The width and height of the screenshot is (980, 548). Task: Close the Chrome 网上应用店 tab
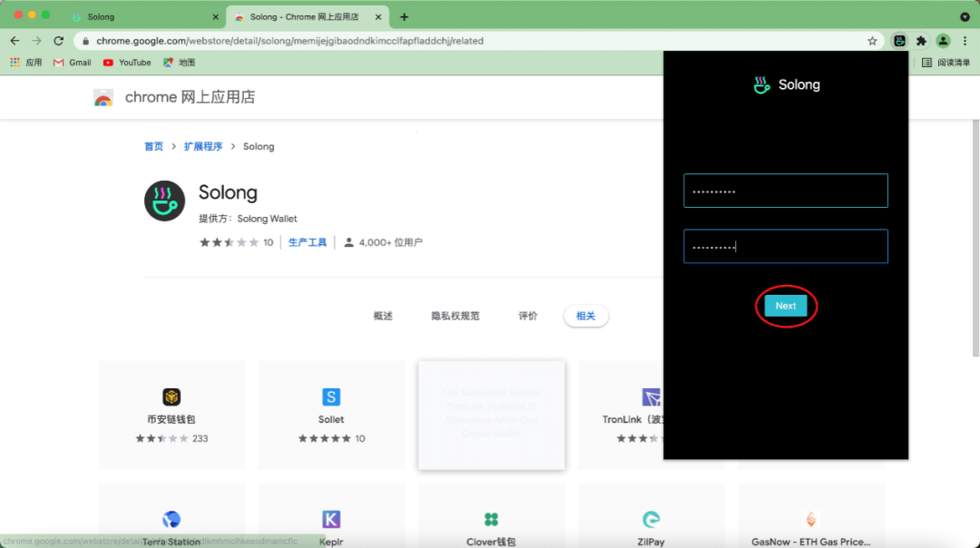(378, 17)
